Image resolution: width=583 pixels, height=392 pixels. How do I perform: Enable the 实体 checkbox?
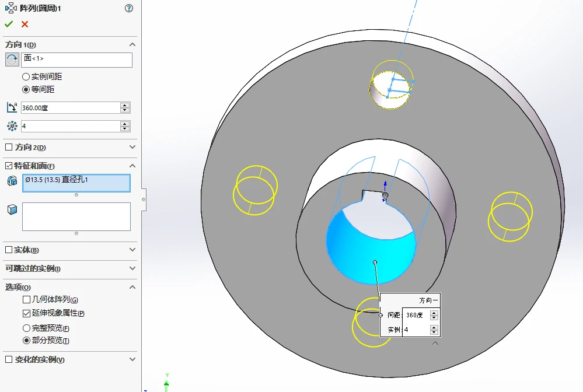coord(9,250)
